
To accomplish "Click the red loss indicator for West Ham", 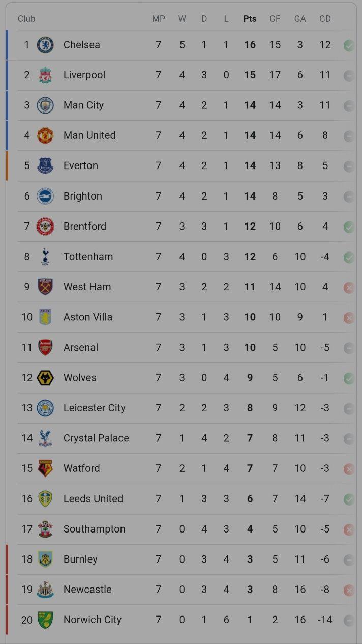I will [349, 288].
